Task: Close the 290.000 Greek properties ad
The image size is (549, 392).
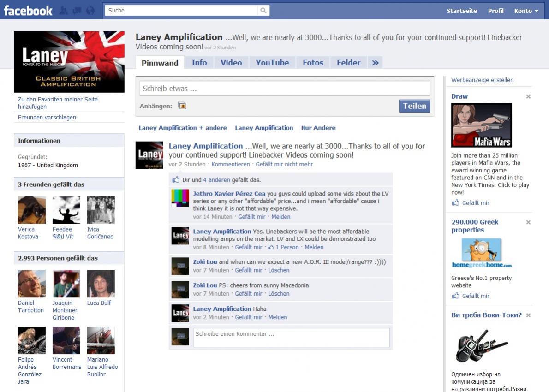Action: click(x=528, y=222)
